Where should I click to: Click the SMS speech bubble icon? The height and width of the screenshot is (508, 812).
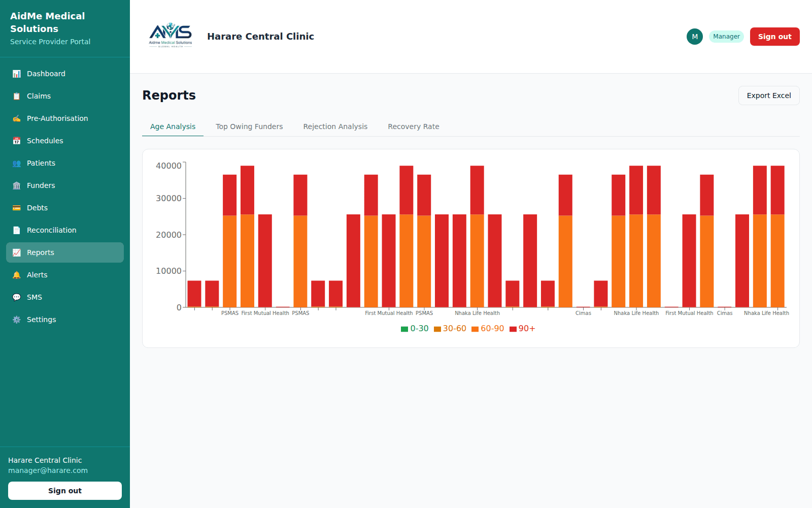(17, 297)
